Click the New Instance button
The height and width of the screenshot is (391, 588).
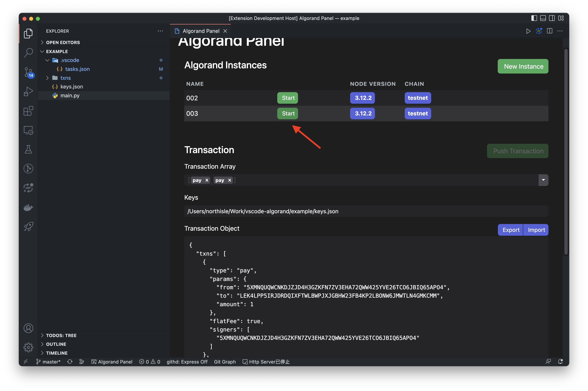click(523, 66)
